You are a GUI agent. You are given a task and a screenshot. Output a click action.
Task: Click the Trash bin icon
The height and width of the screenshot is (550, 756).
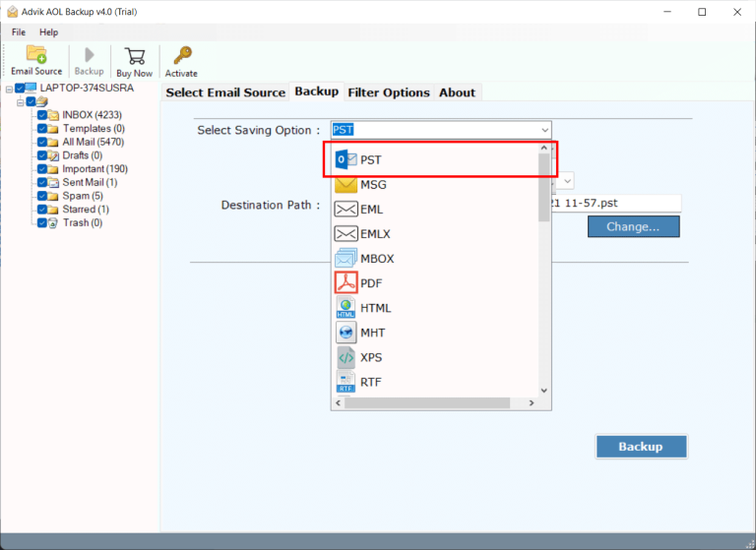coord(53,223)
